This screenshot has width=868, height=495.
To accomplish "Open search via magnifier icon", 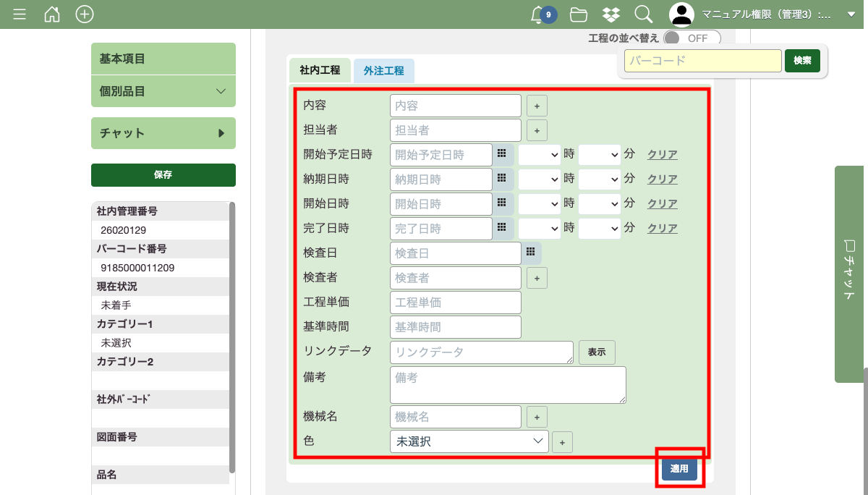I will [x=643, y=14].
